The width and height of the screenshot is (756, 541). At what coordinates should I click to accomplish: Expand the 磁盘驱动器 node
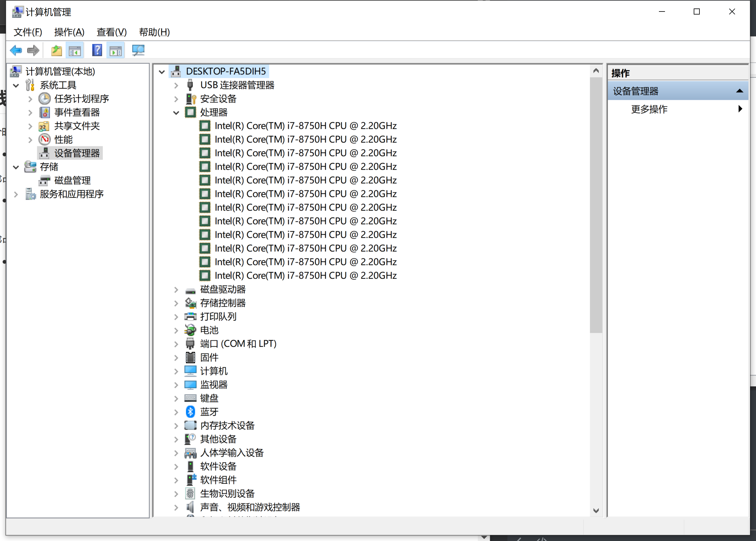coord(176,290)
